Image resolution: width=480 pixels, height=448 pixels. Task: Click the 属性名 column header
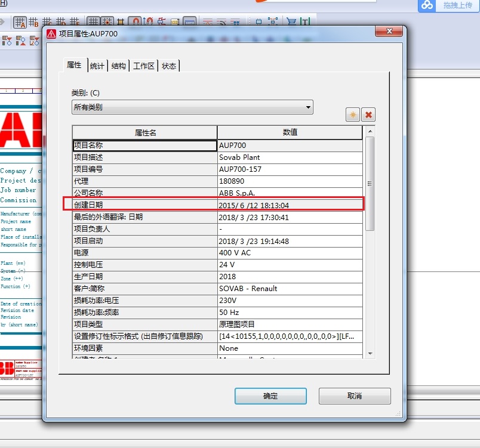pyautogui.click(x=145, y=132)
